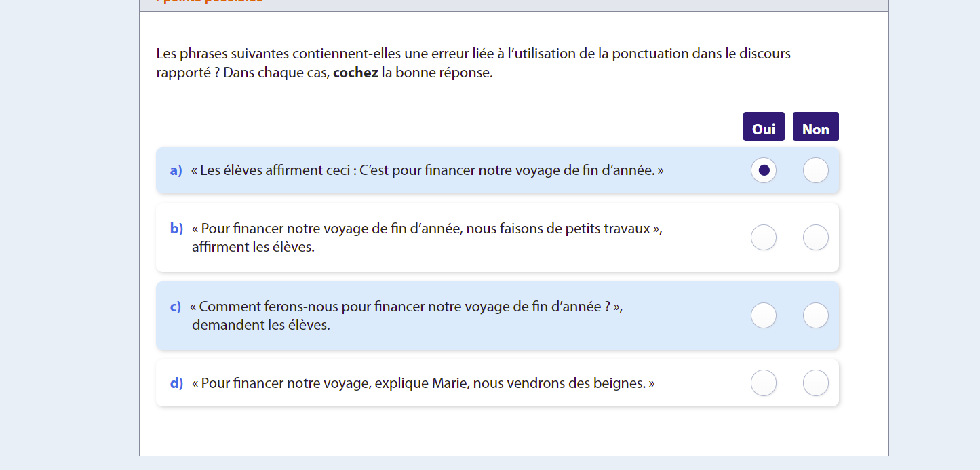Click sentence d text mentioning Marie
Screen dimensions: 980x470
tap(424, 383)
